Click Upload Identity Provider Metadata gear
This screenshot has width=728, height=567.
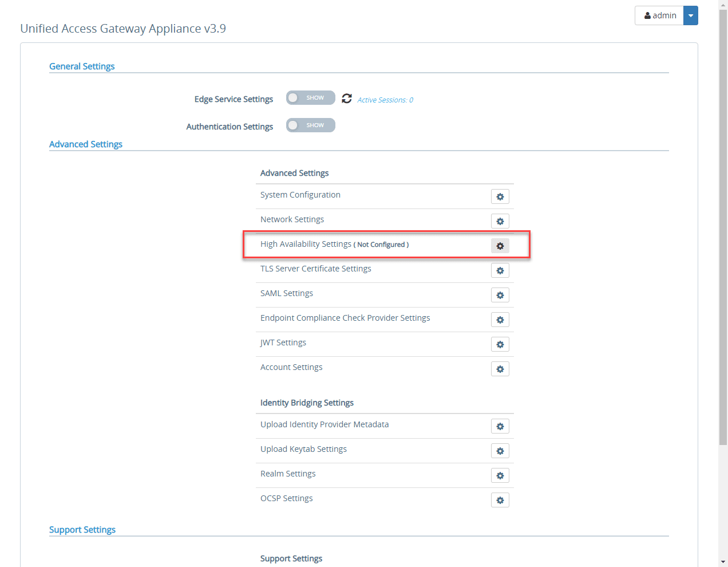pos(500,426)
